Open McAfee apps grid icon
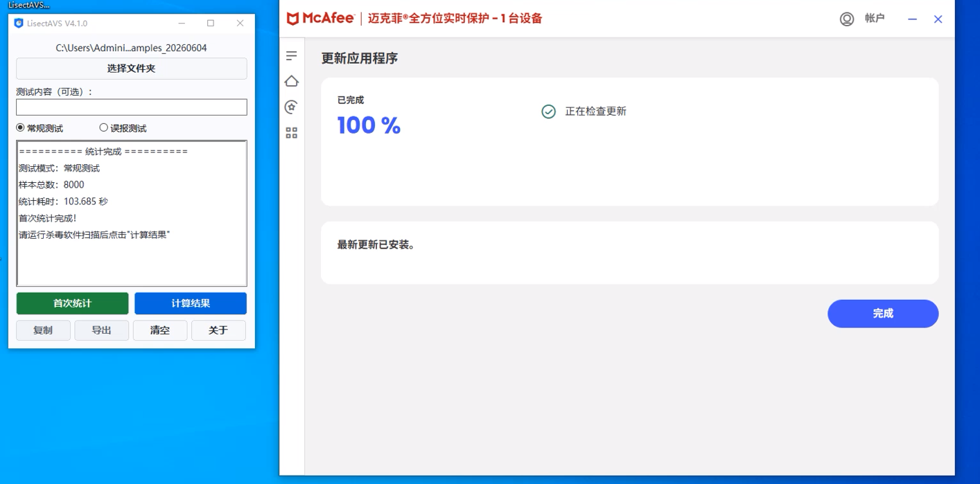 point(292,132)
